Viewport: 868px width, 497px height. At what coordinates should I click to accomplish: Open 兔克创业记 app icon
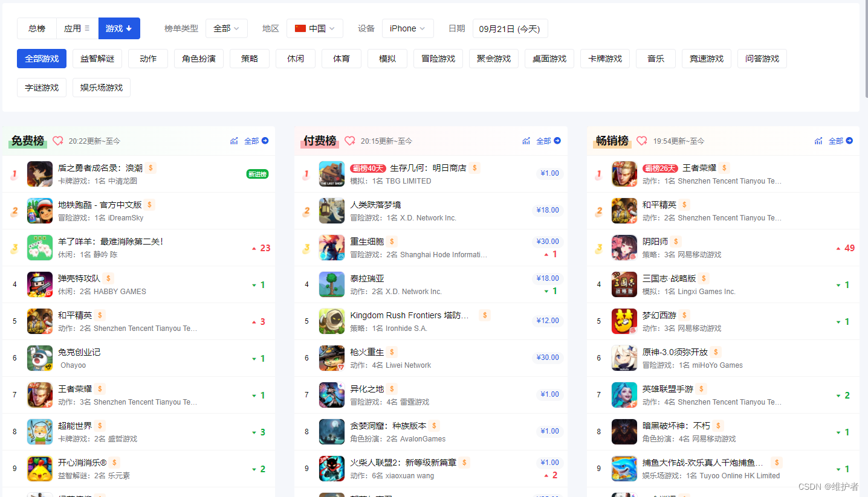coord(40,358)
